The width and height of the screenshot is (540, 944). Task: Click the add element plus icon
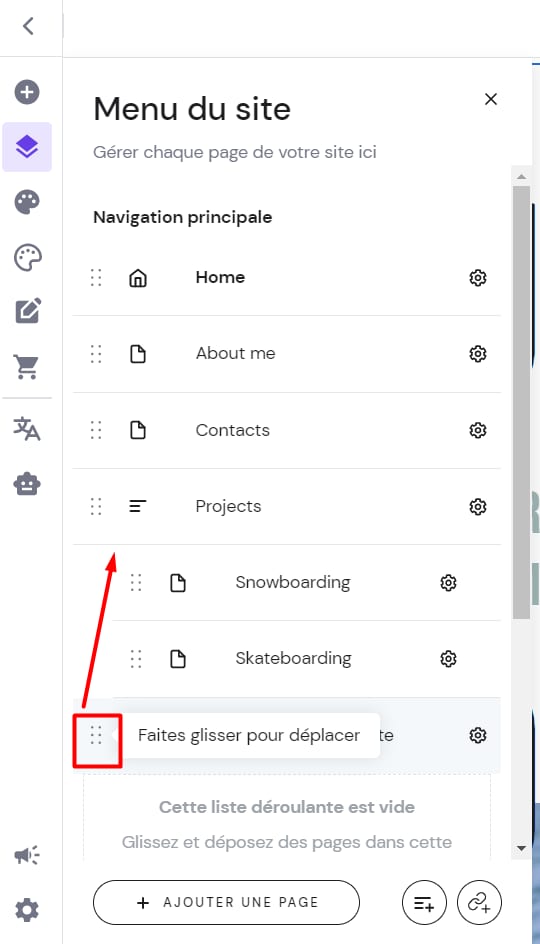click(27, 92)
